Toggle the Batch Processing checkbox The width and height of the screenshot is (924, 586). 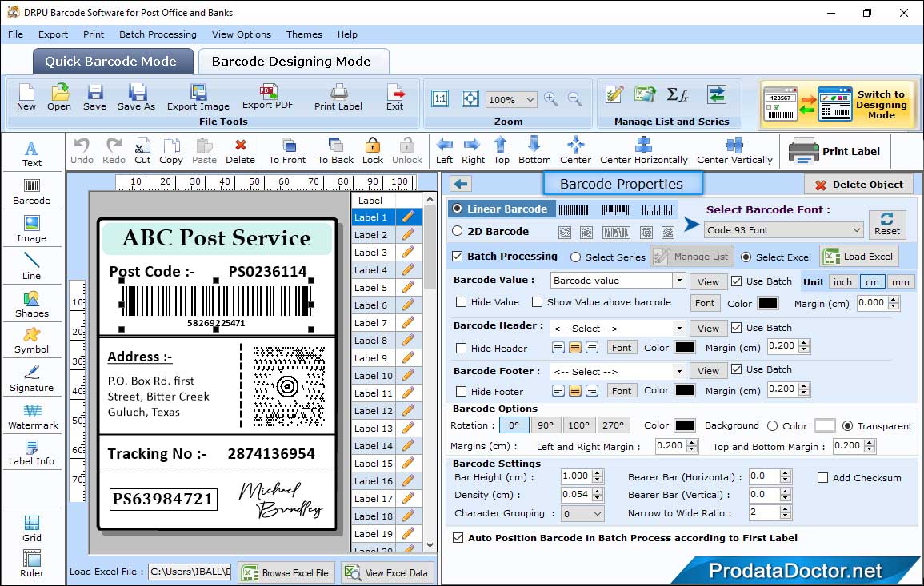[x=458, y=256]
